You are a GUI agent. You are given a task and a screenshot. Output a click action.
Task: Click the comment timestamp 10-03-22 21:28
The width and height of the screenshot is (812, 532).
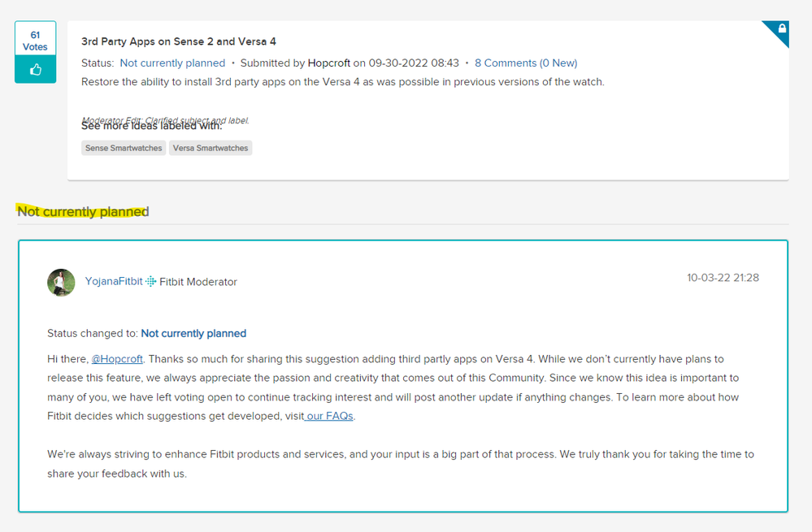tap(723, 278)
